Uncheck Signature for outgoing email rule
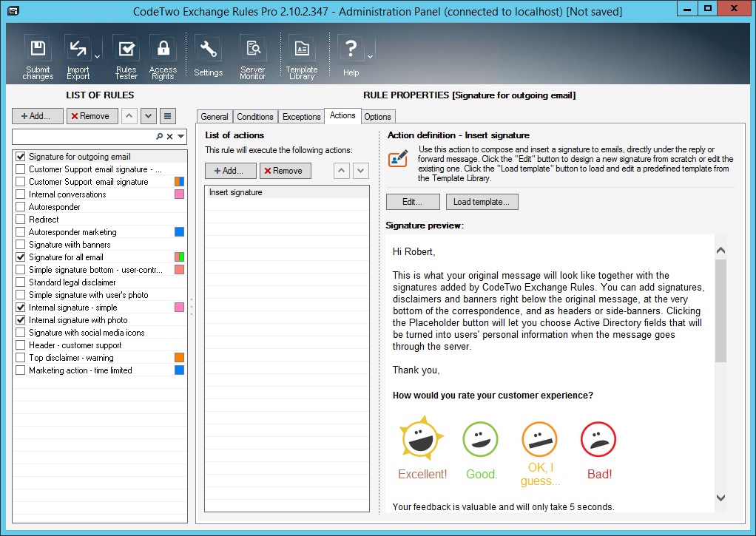The image size is (756, 536). click(x=20, y=156)
